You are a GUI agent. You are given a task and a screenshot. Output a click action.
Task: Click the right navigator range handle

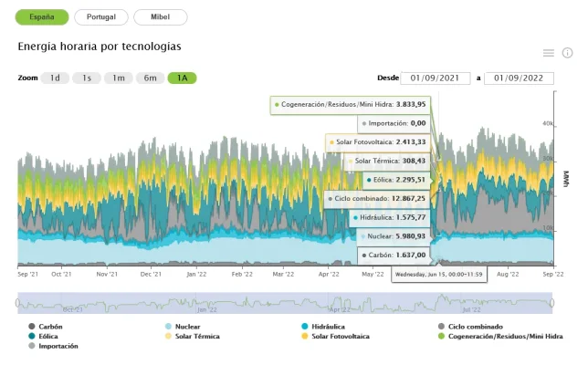pos(552,302)
